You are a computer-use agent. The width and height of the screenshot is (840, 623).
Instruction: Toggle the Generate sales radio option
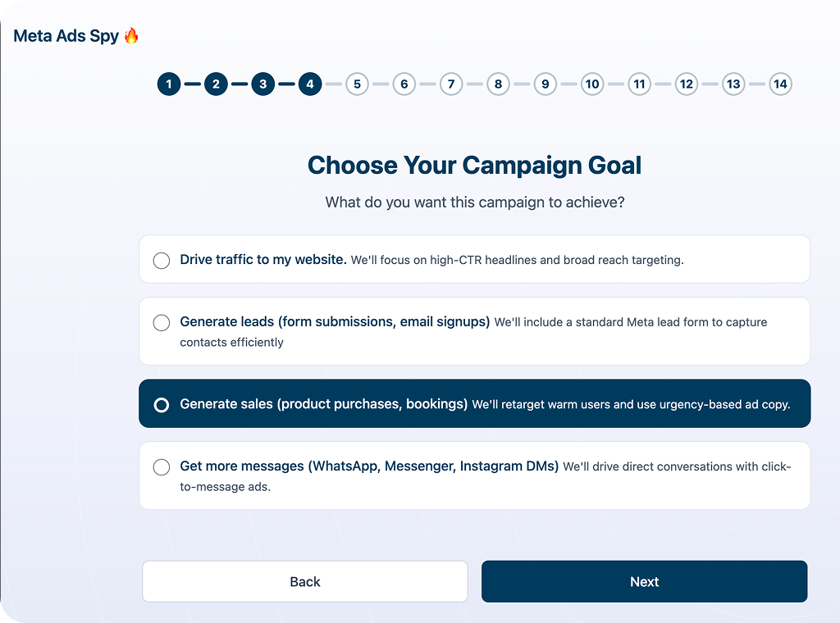click(162, 404)
